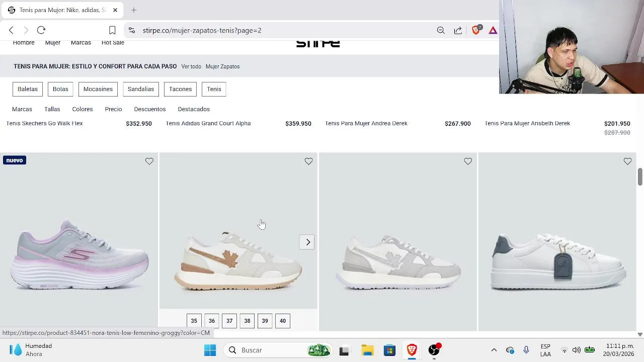Add the white platform sneaker to wishlist

point(627,161)
